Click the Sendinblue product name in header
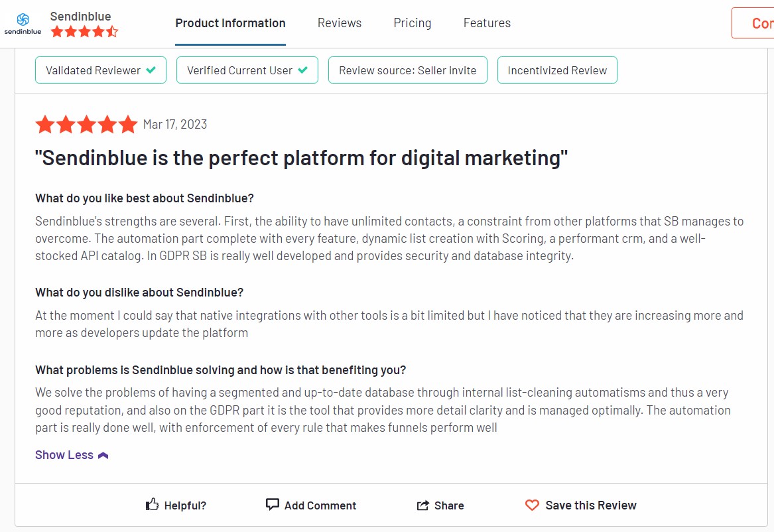Viewport: 774px width, 532px height. [80, 17]
